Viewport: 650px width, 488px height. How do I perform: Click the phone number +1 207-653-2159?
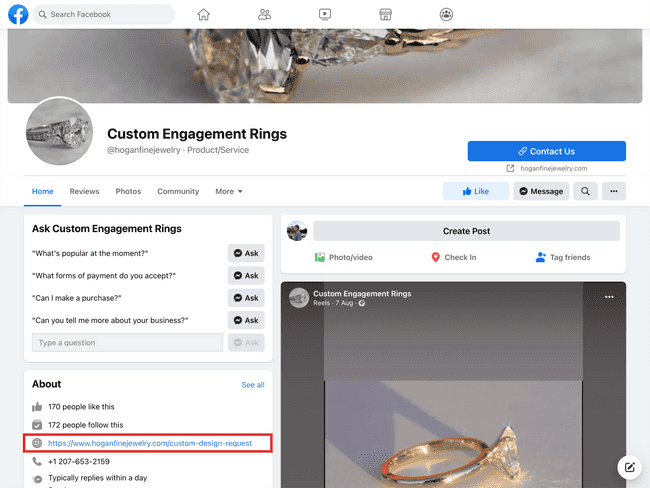coord(79,461)
